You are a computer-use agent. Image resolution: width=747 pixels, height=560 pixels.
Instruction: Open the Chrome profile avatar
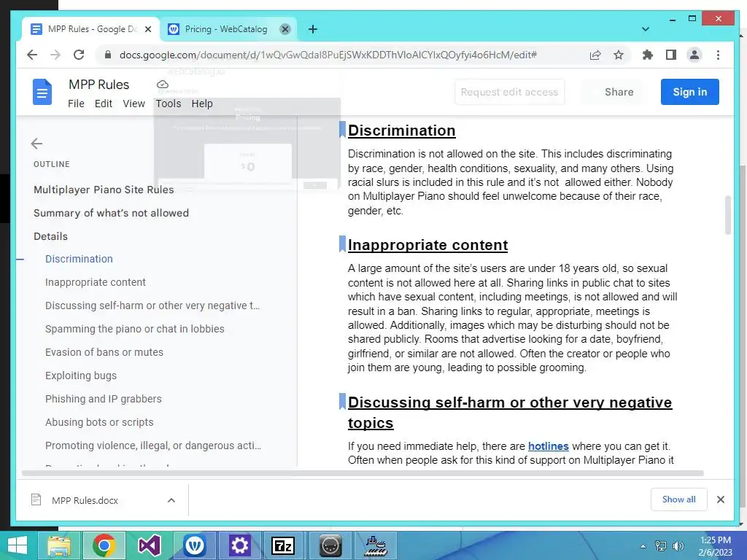(x=694, y=55)
